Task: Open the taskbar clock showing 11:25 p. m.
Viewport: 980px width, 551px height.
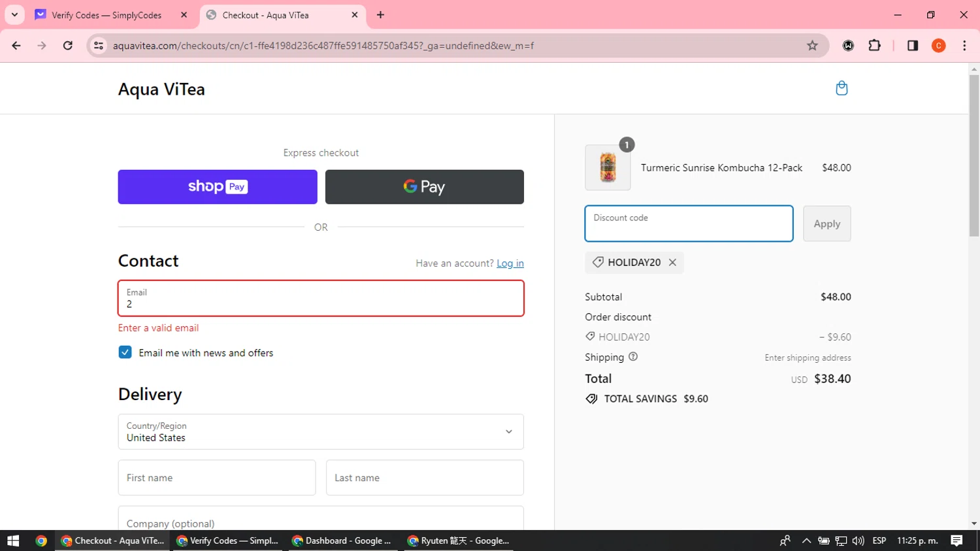Action: pos(917,541)
